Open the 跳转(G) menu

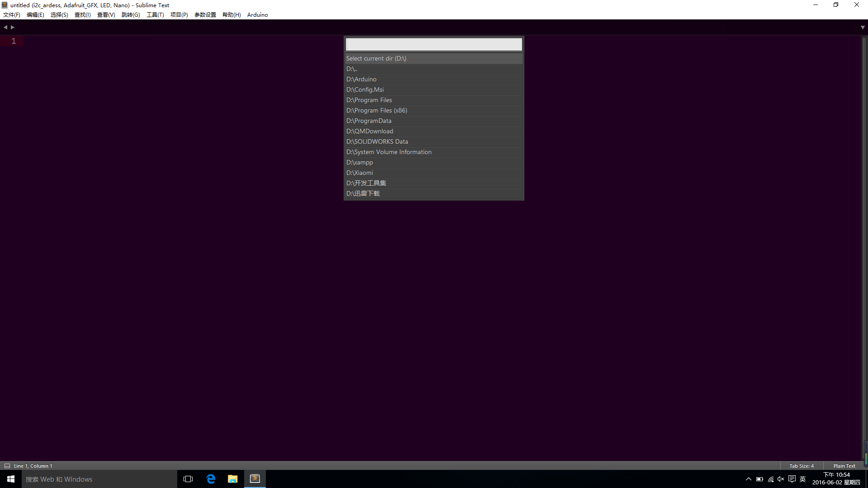pos(131,14)
